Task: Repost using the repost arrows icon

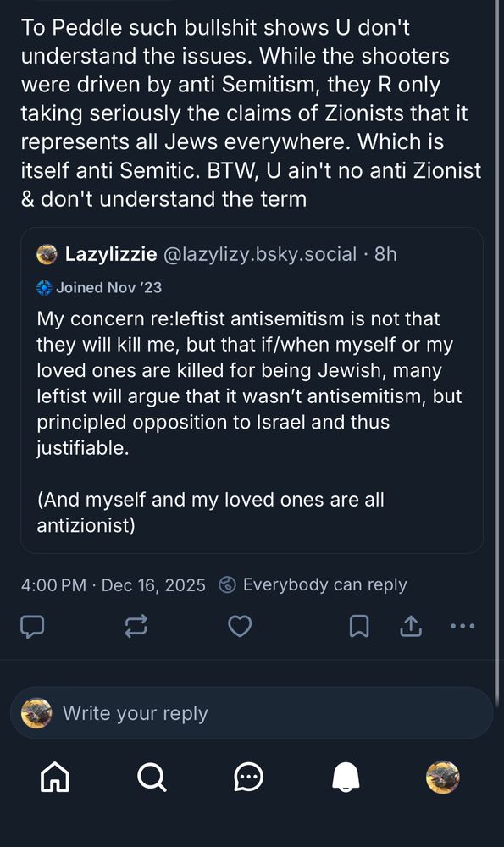Action: 136,627
